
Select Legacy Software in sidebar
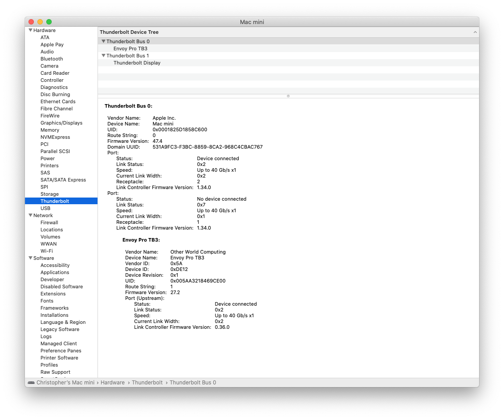point(60,329)
